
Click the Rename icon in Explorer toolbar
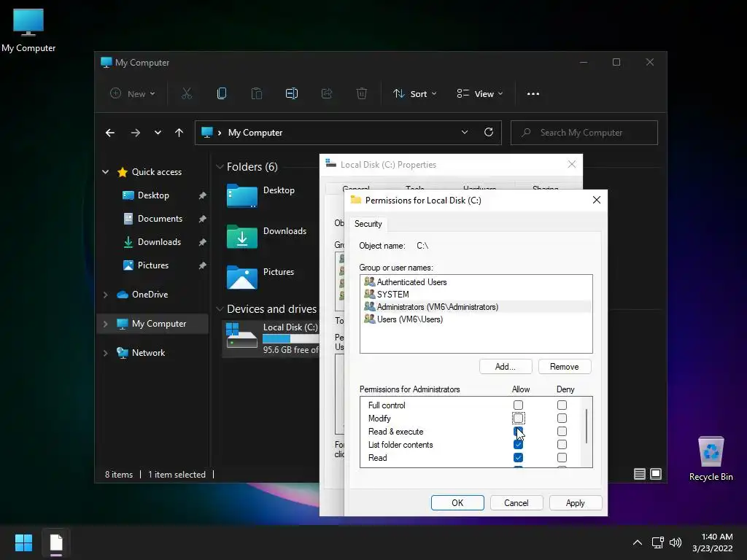point(292,94)
